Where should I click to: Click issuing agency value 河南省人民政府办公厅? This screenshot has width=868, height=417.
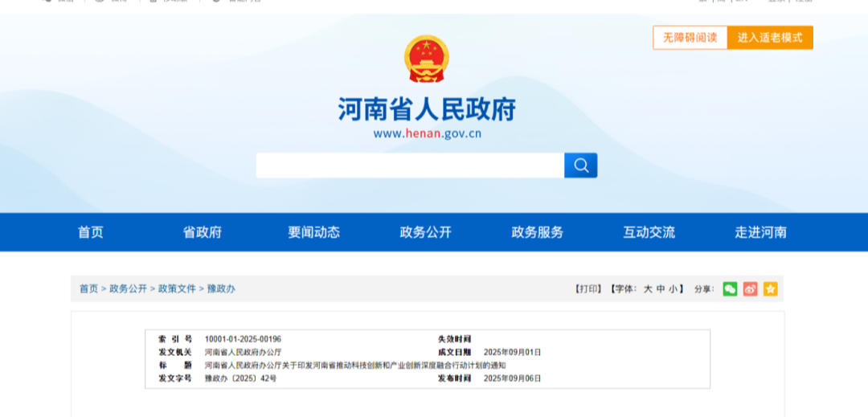pyautogui.click(x=243, y=352)
